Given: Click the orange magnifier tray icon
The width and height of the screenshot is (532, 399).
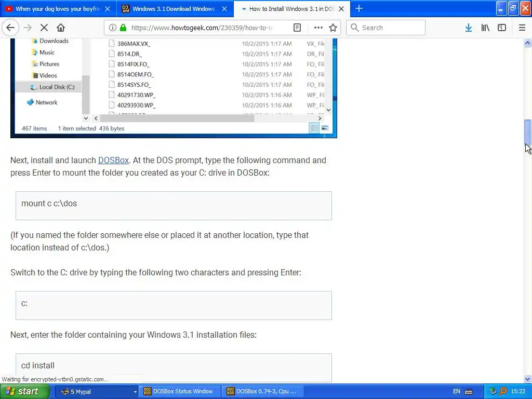Looking at the screenshot, I should pos(503,392).
